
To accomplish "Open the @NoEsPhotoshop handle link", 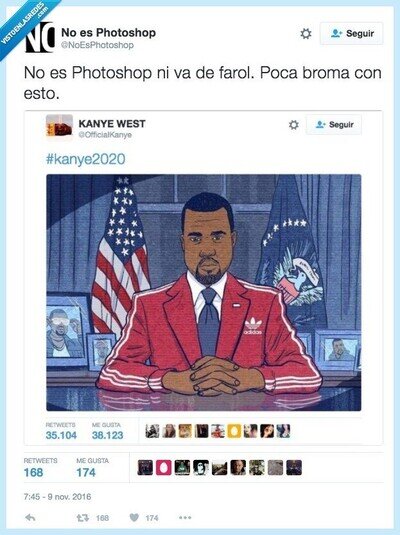I will 97,45.
